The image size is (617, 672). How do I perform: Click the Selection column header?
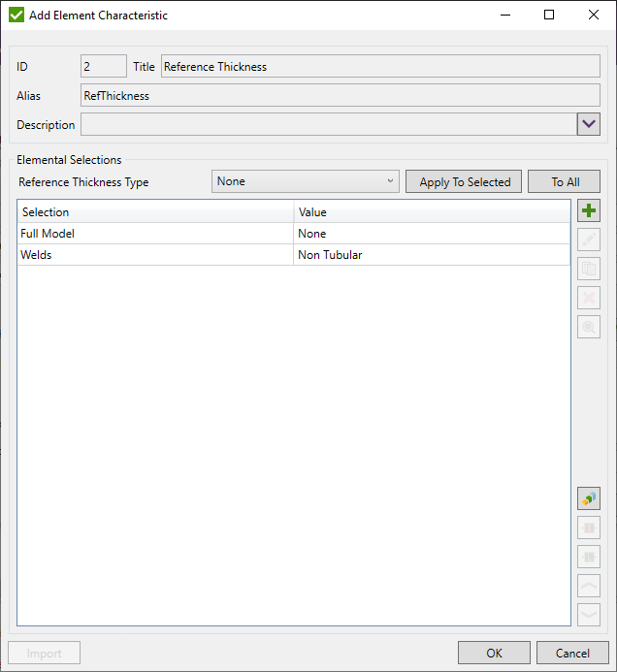pyautogui.click(x=155, y=212)
